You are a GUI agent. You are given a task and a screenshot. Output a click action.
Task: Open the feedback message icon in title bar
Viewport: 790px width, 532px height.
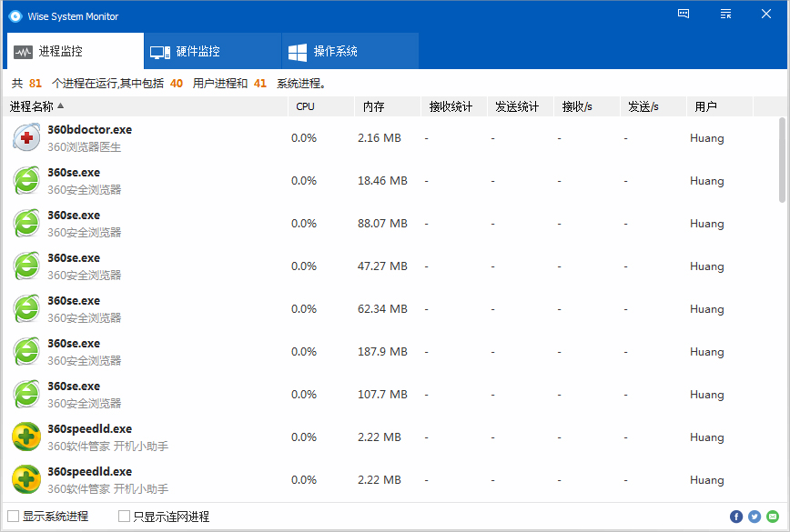pyautogui.click(x=684, y=14)
